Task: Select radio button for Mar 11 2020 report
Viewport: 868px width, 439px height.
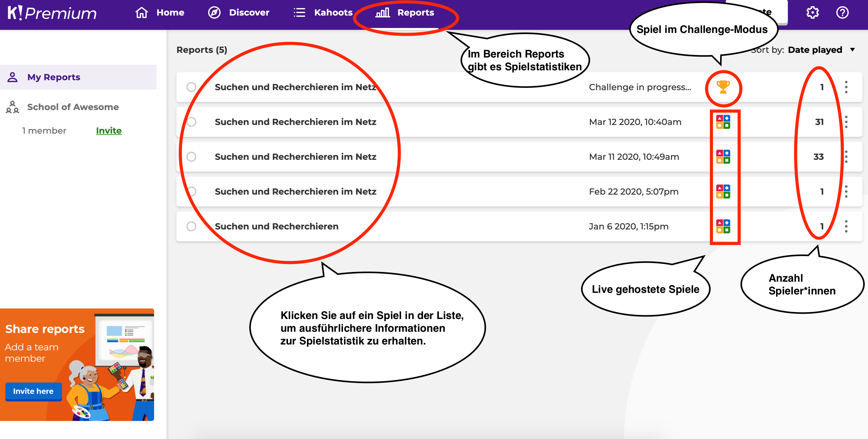Action: click(x=191, y=157)
